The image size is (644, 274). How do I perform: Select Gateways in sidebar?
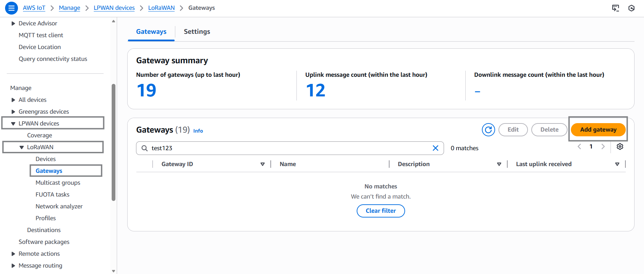point(49,171)
